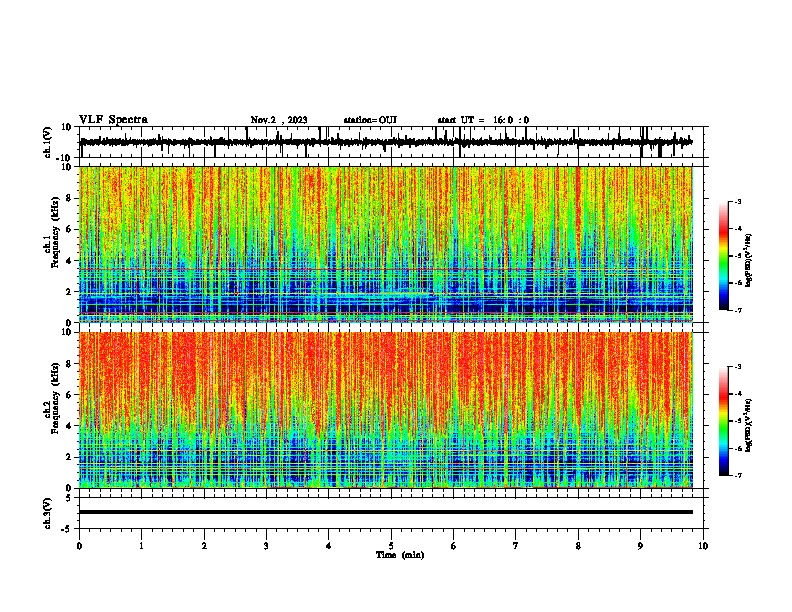Click the "ch.1(V)" waveform axis label
The width and height of the screenshot is (792, 612).
tap(48, 142)
